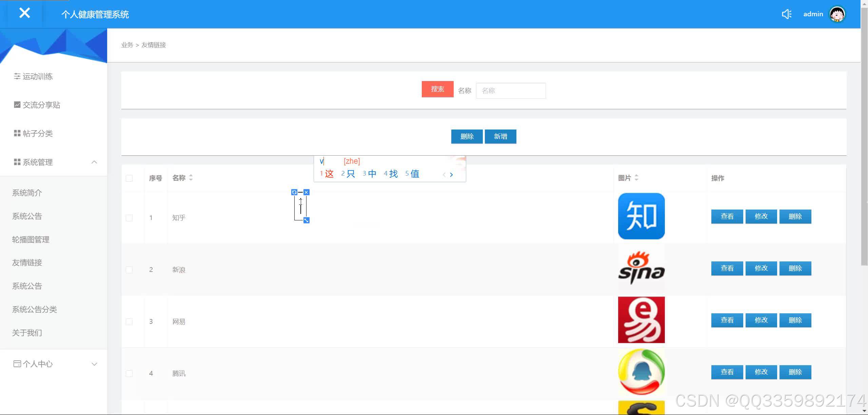Open the admin avatar profile picture
Viewport: 868px width, 415px height.
tap(837, 14)
